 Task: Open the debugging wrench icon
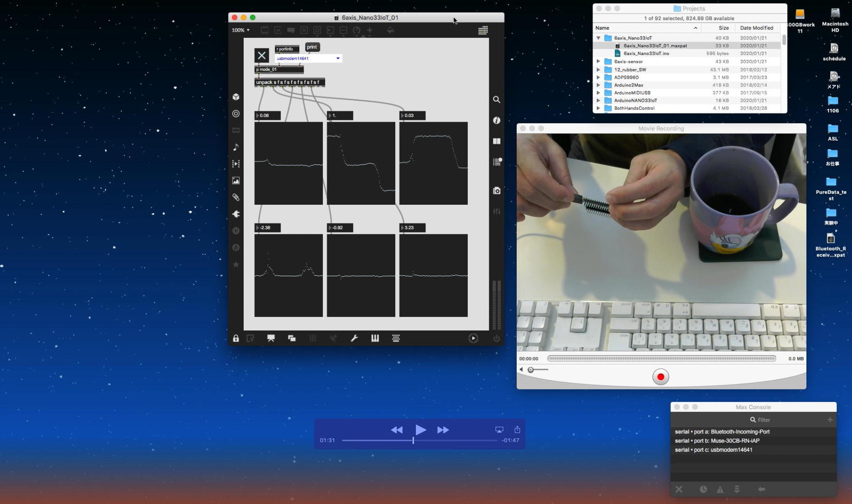coord(354,338)
